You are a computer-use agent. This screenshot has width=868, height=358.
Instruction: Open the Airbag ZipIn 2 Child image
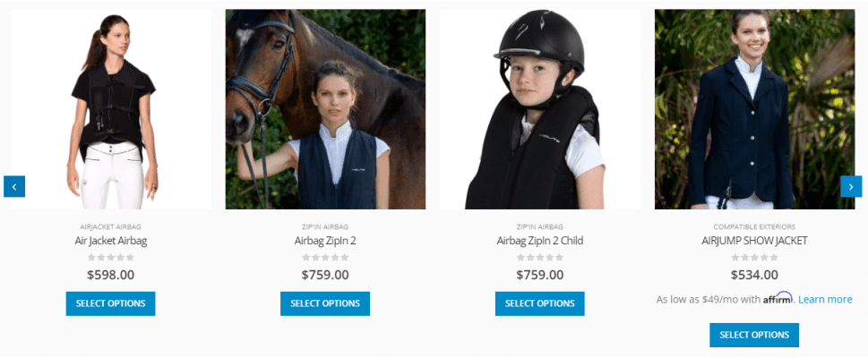coord(540,109)
